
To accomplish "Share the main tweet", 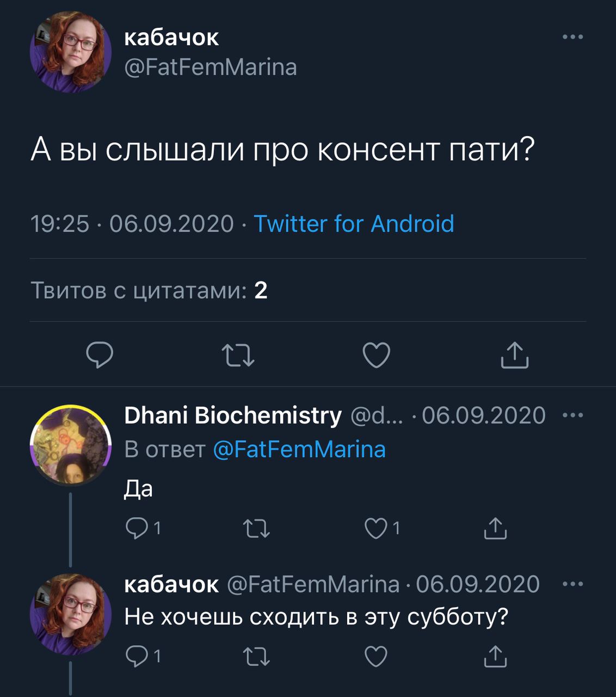I will 514,355.
